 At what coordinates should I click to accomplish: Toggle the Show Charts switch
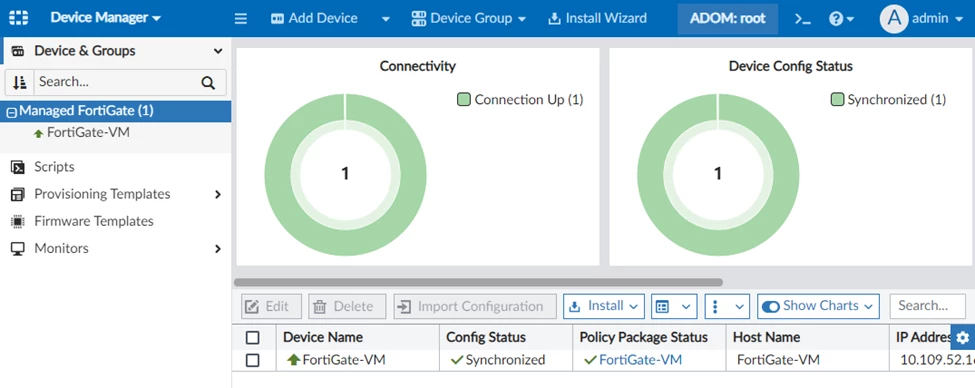pos(770,306)
